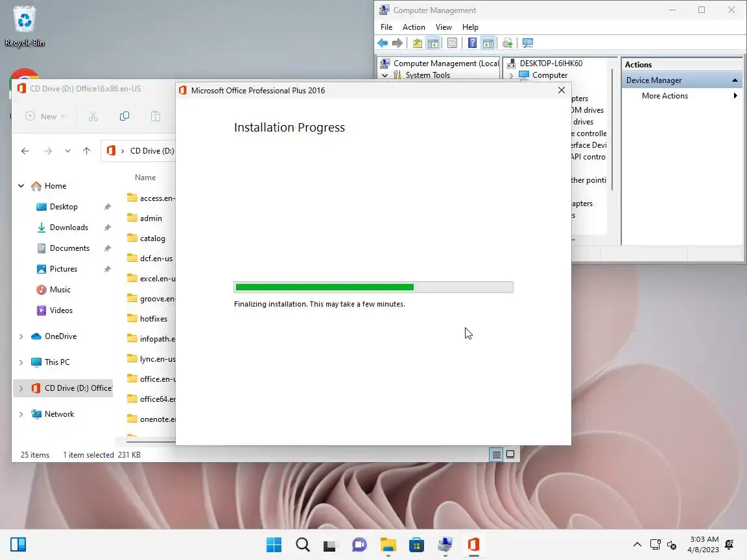Open More Actions submenu arrow
The image size is (747, 560).
pos(735,96)
